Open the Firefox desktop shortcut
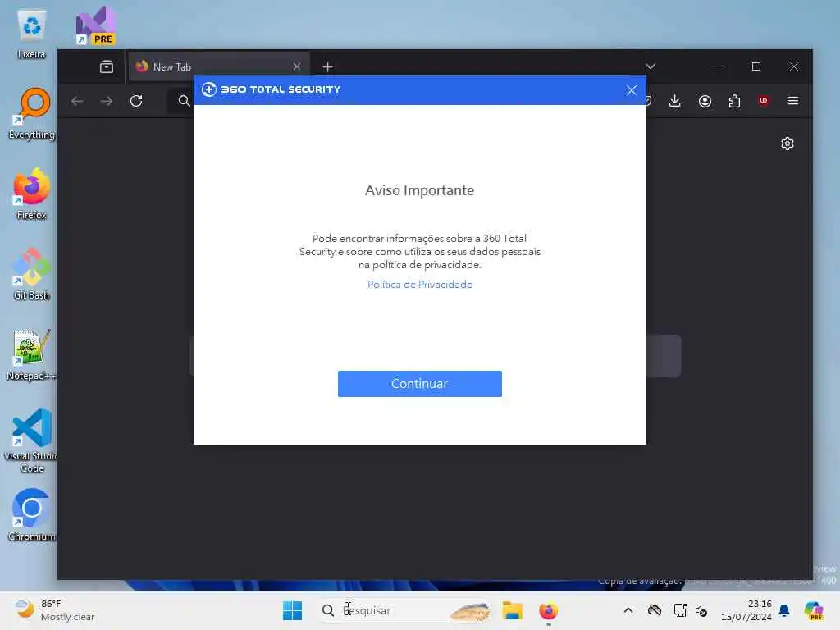The width and height of the screenshot is (840, 630). 32,194
